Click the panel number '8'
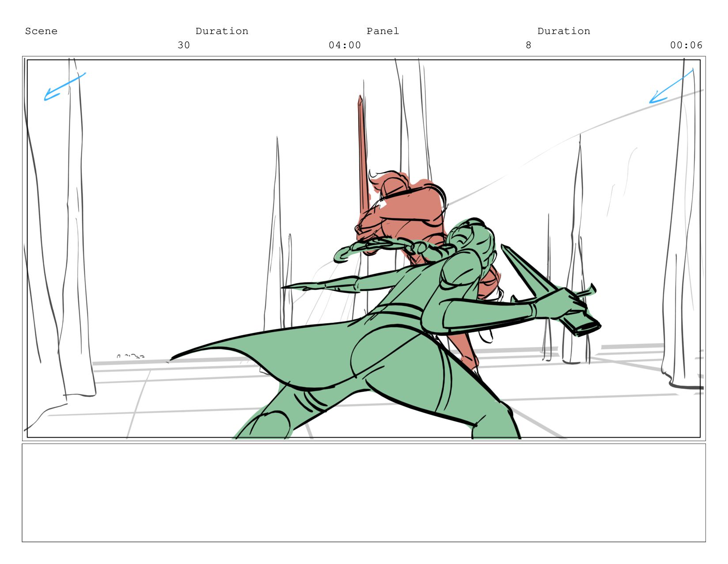Image resolution: width=728 pixels, height=564 pixels. coord(528,45)
